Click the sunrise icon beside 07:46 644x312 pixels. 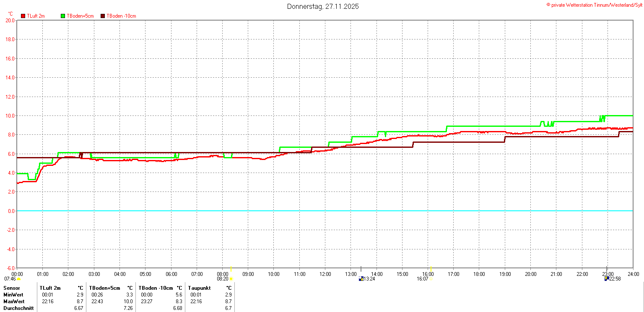point(19,279)
